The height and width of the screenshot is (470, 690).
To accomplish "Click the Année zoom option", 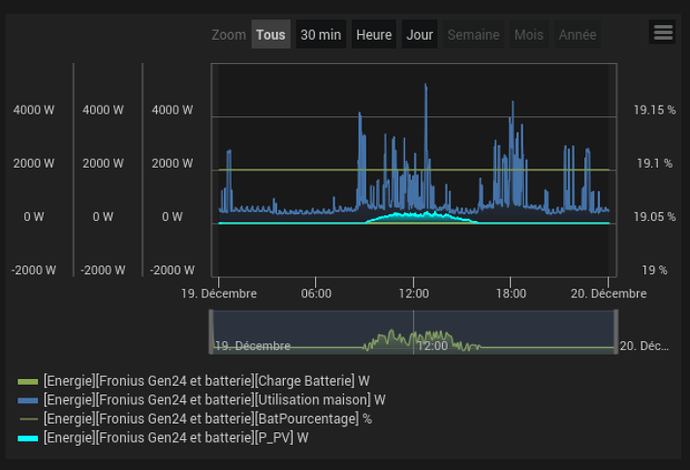I will click(577, 34).
